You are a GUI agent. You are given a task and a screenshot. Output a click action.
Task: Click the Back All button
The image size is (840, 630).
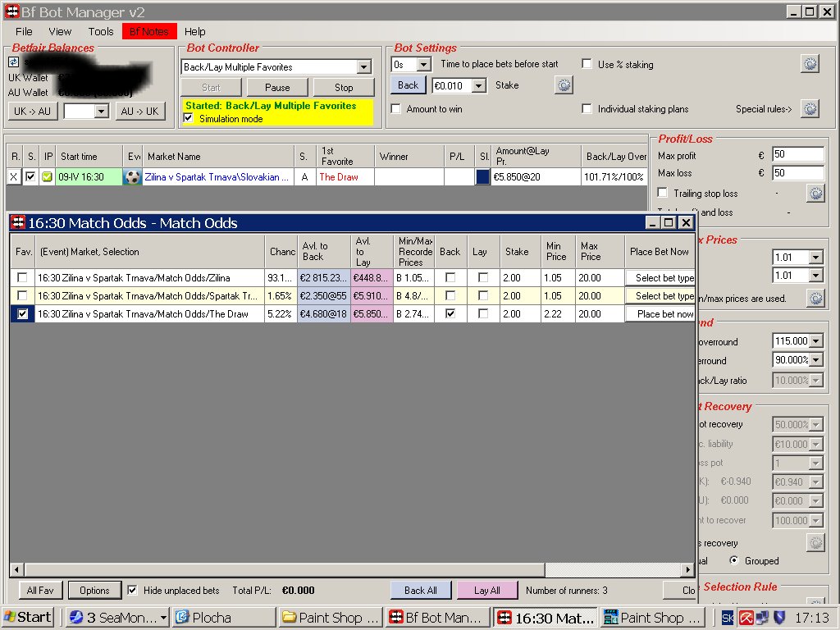[421, 591]
